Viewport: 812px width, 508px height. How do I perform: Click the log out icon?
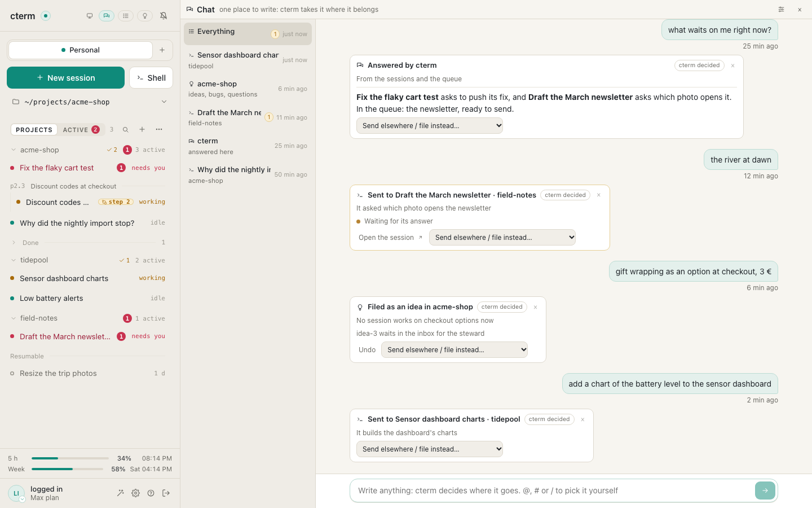pos(166,493)
